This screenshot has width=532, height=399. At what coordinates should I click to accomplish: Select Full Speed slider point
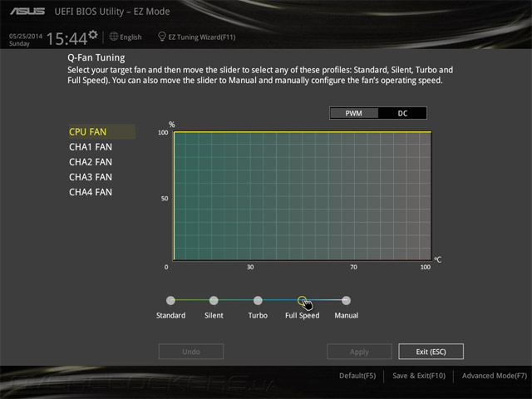tap(302, 300)
